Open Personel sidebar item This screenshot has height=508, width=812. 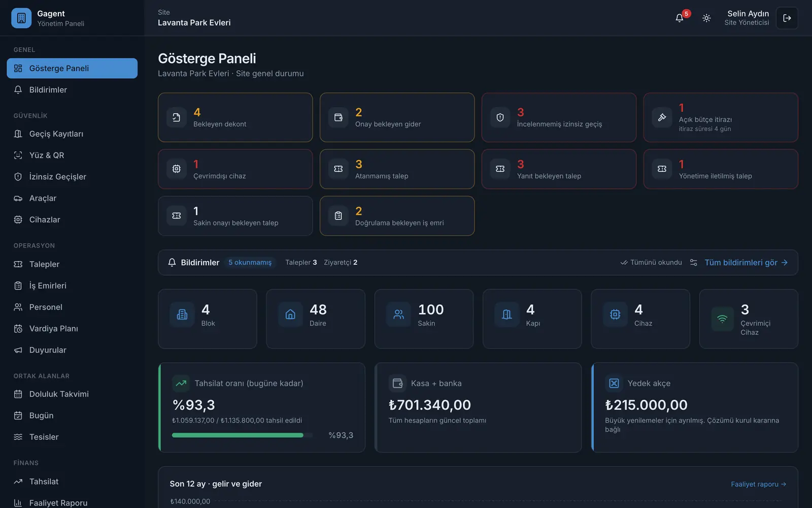click(x=72, y=307)
